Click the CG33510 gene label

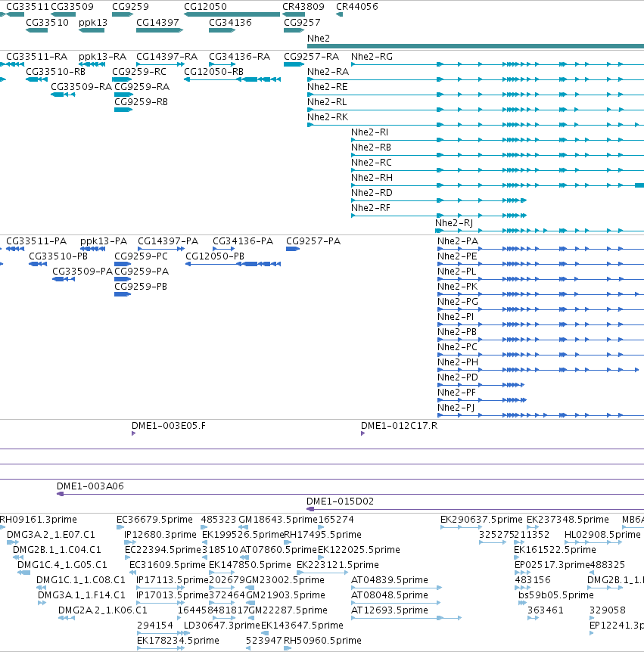point(47,23)
